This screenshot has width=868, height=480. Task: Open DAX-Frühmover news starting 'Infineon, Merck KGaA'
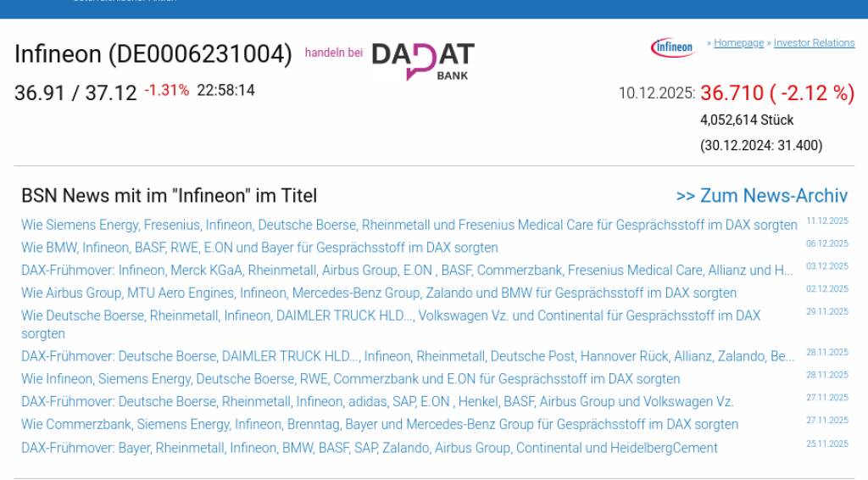pyautogui.click(x=407, y=271)
